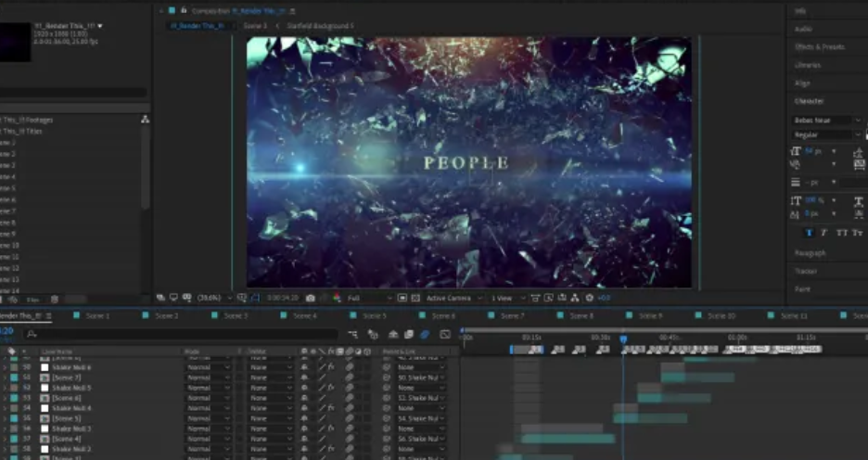Click the trash icon in Project panel
868x460 pixels.
[x=54, y=300]
